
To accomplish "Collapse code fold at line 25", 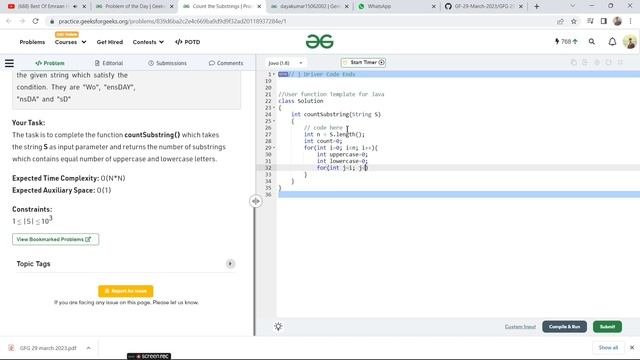I will coord(274,121).
